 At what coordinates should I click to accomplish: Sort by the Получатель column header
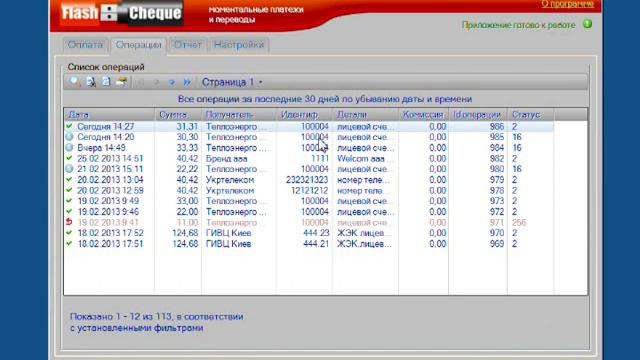point(239,115)
